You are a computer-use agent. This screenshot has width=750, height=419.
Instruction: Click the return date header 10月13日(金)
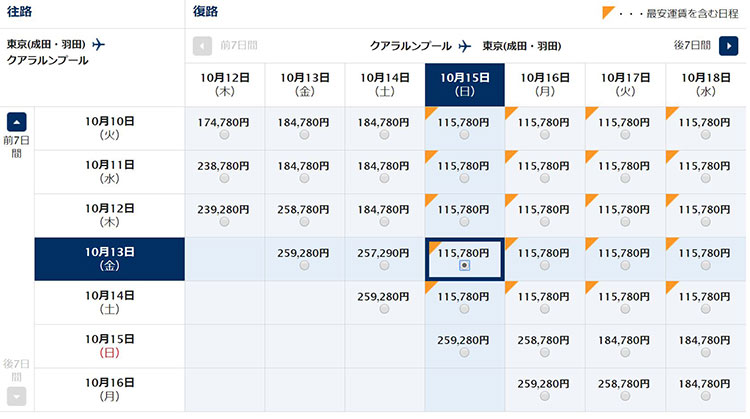point(304,85)
